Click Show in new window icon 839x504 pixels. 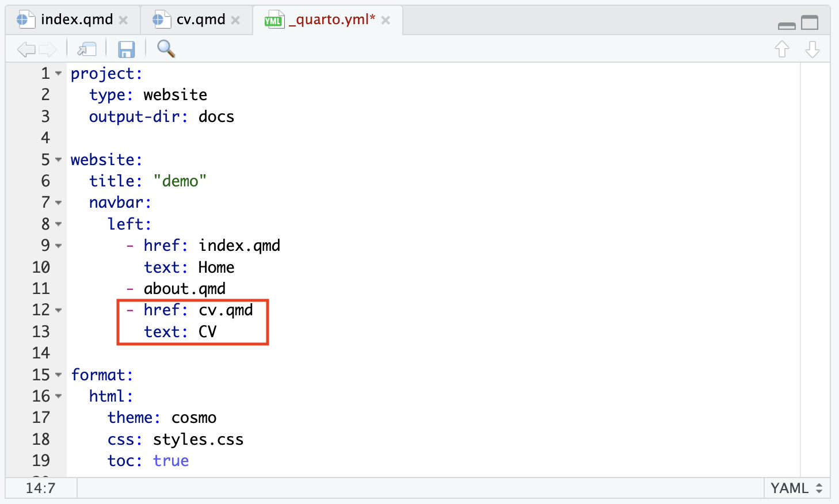coord(87,49)
